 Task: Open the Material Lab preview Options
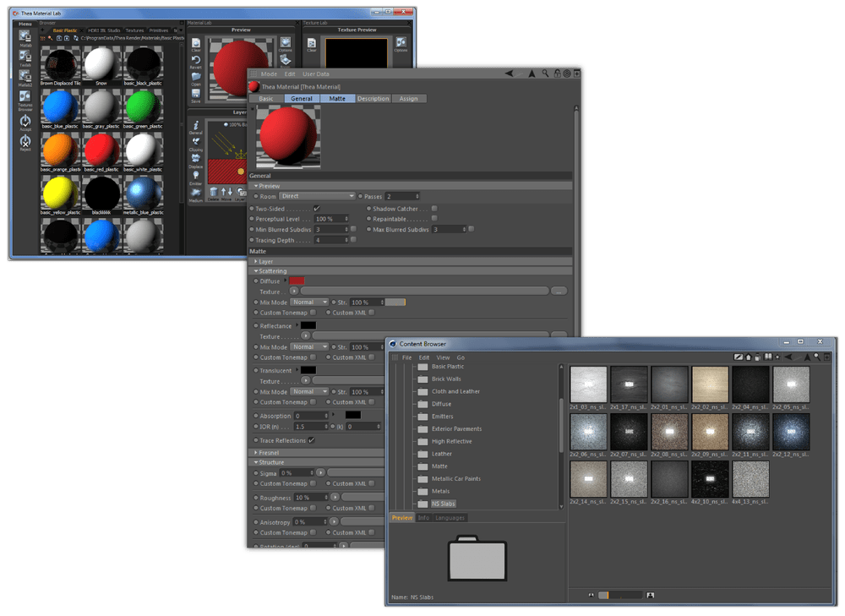(x=285, y=42)
